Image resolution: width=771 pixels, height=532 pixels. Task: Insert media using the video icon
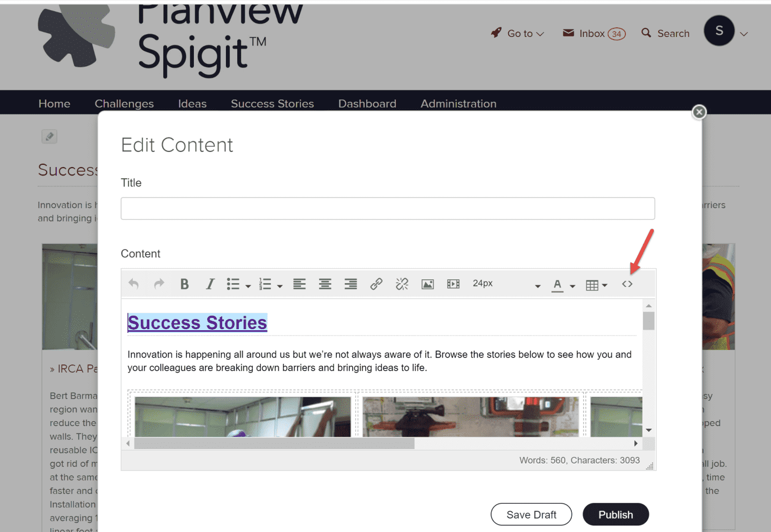point(453,284)
